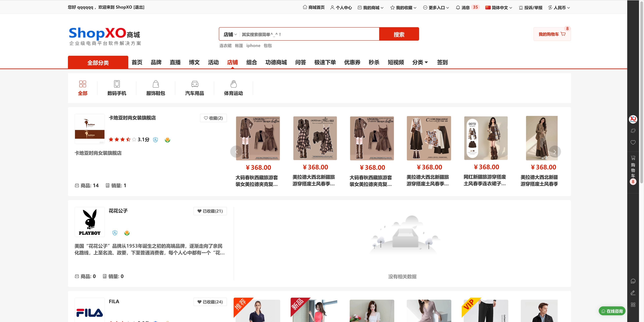
Task: Click the orange-green badge of 花花公子 store
Action: point(127,233)
